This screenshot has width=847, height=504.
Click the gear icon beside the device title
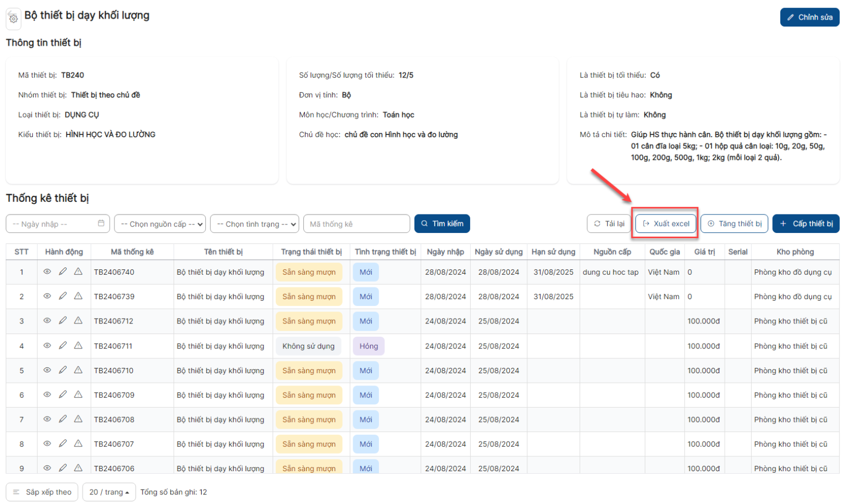[x=13, y=19]
